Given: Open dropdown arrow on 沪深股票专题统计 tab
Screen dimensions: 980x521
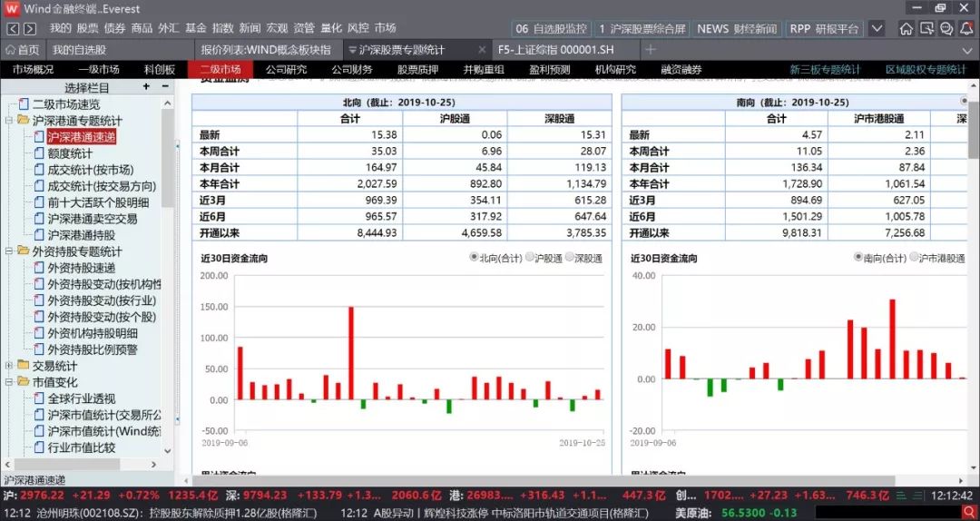Looking at the screenshot, I should click(x=352, y=50).
